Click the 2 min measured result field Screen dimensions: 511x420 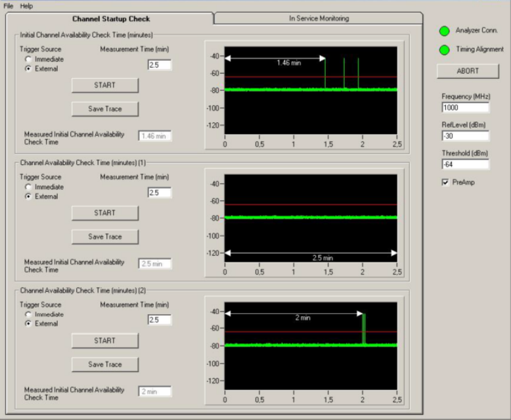pos(155,392)
